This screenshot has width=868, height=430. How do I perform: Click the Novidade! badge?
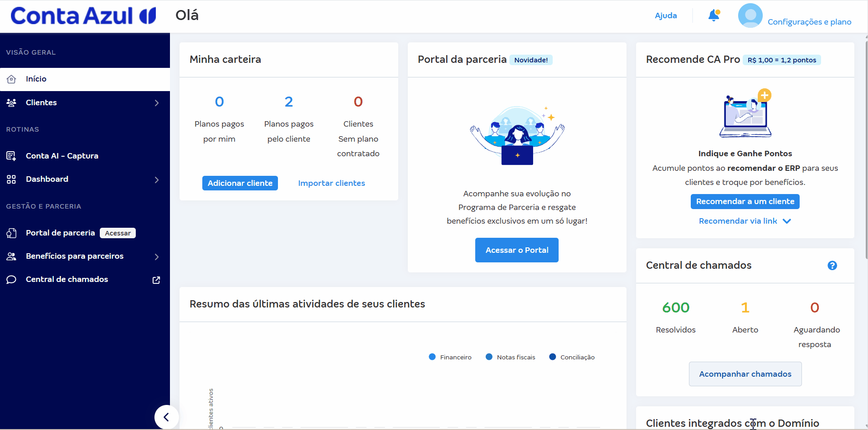click(x=531, y=60)
